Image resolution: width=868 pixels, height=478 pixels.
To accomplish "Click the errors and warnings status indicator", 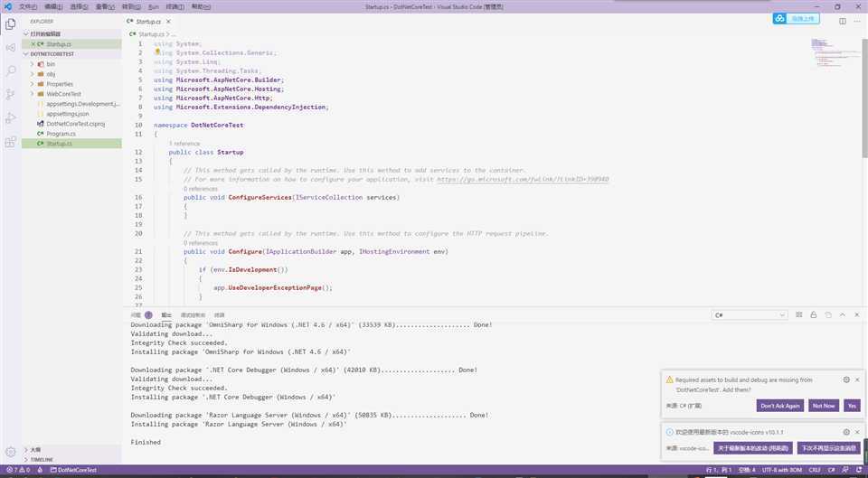I will [x=18, y=470].
